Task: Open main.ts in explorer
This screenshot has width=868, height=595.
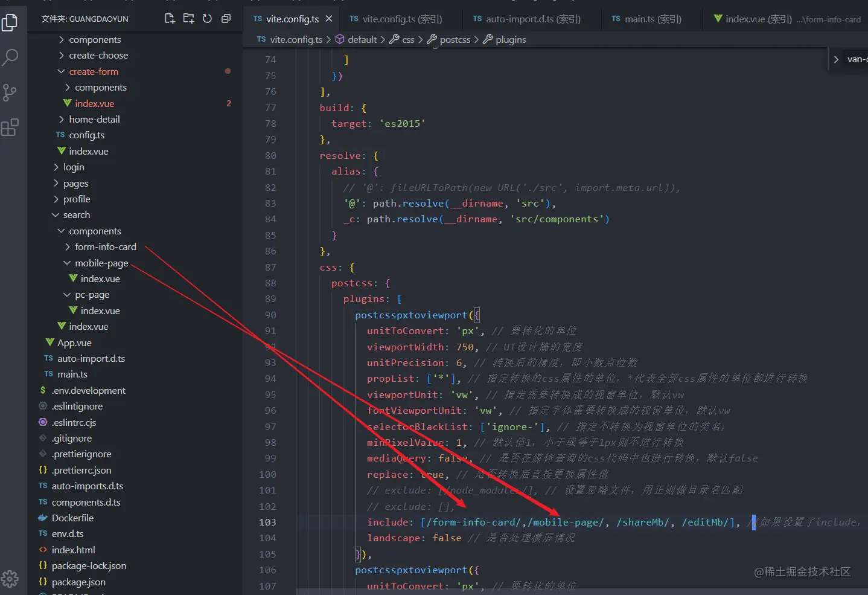Action: [72, 375]
